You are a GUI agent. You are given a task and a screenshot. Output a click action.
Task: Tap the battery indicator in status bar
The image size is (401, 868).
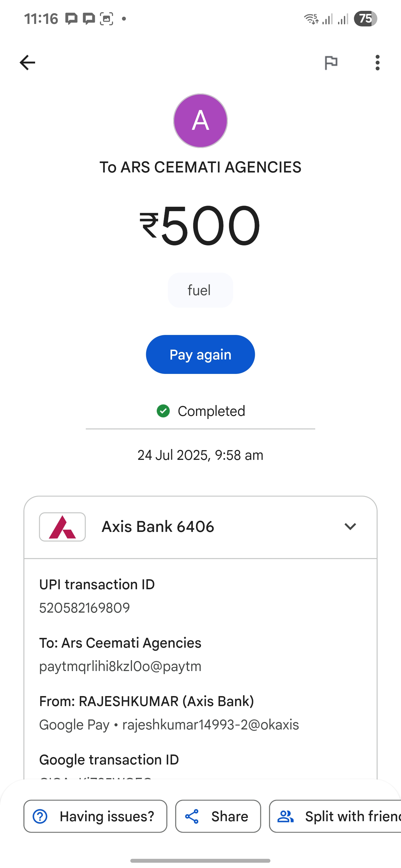(366, 19)
